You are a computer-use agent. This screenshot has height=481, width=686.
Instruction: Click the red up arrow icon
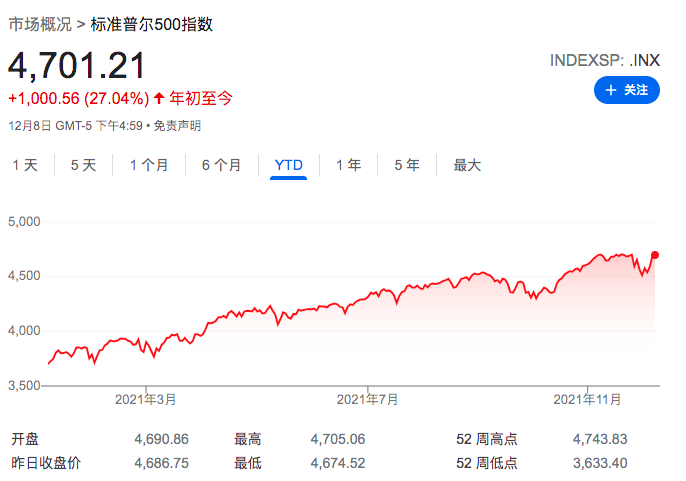[159, 98]
